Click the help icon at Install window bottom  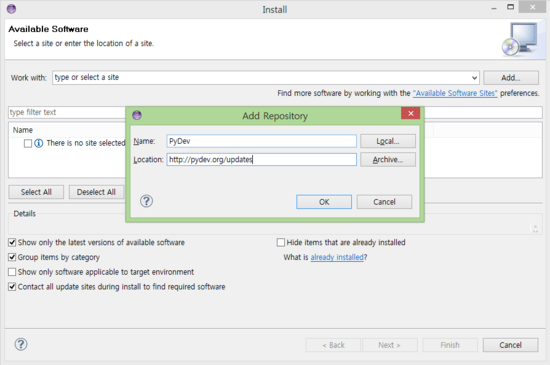tap(21, 344)
